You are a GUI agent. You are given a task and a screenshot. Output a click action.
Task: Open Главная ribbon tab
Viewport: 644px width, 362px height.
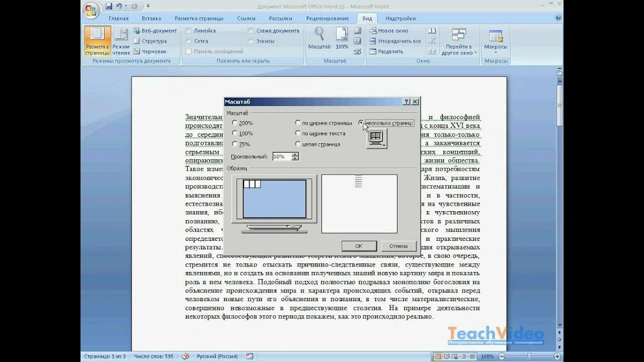click(118, 18)
